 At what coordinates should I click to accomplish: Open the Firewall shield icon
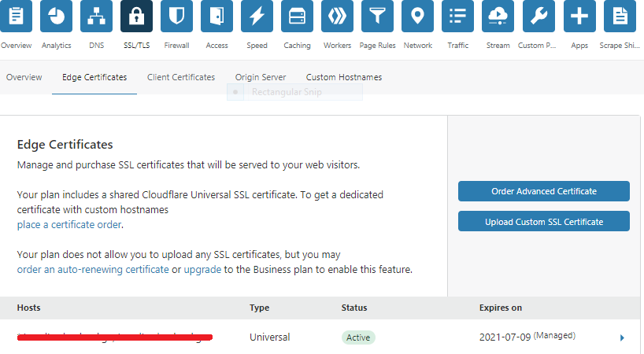176,16
